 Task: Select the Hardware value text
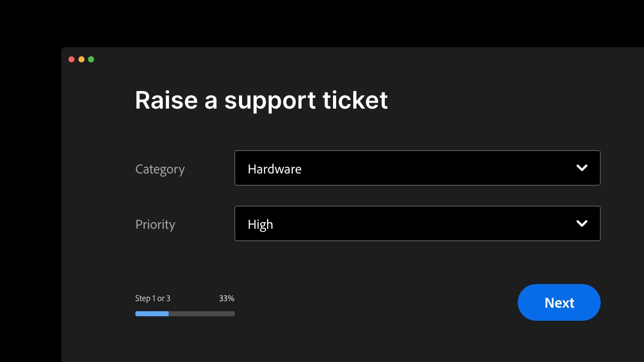275,169
